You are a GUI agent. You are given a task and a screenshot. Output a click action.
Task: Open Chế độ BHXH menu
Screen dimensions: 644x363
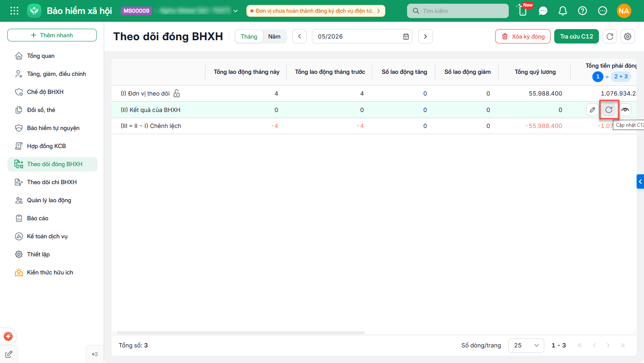point(52,92)
